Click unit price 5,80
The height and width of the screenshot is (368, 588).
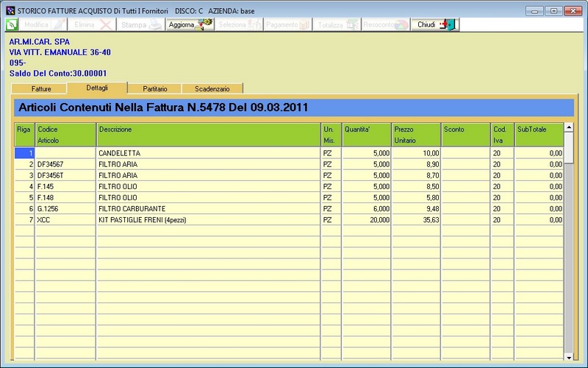pyautogui.click(x=432, y=197)
